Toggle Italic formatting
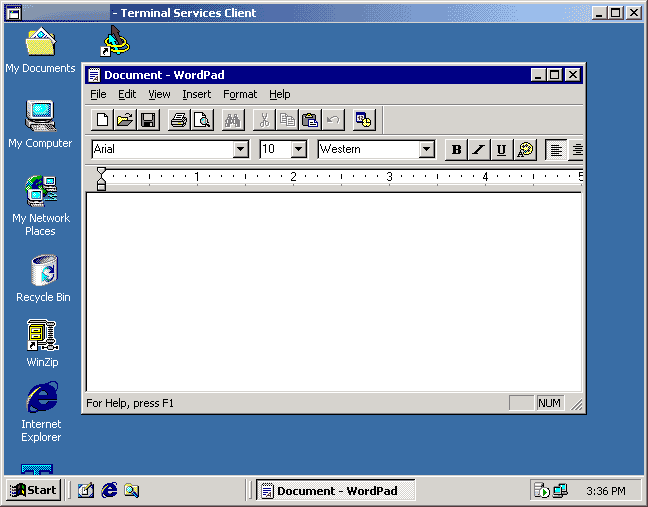The width and height of the screenshot is (648, 507). coord(479,150)
